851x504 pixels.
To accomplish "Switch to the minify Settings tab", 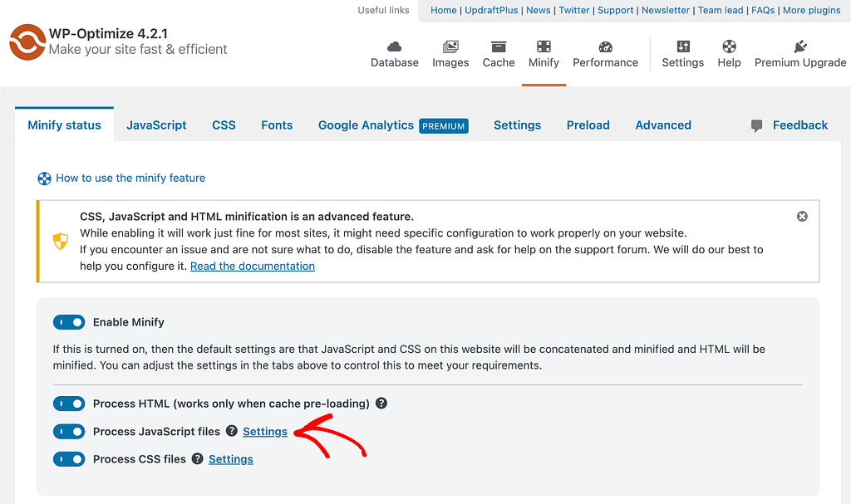I will (x=517, y=125).
